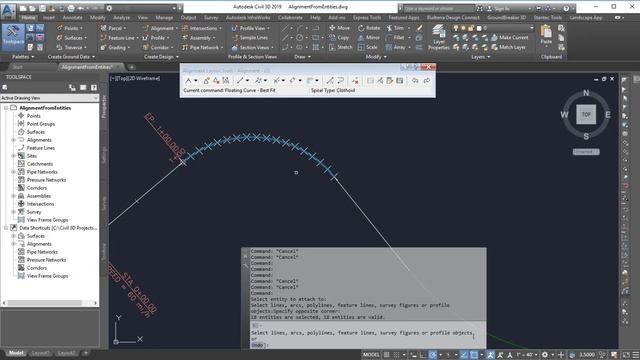Click the Modify panel title
Viewport: 640px width, 360px height.
376,57
